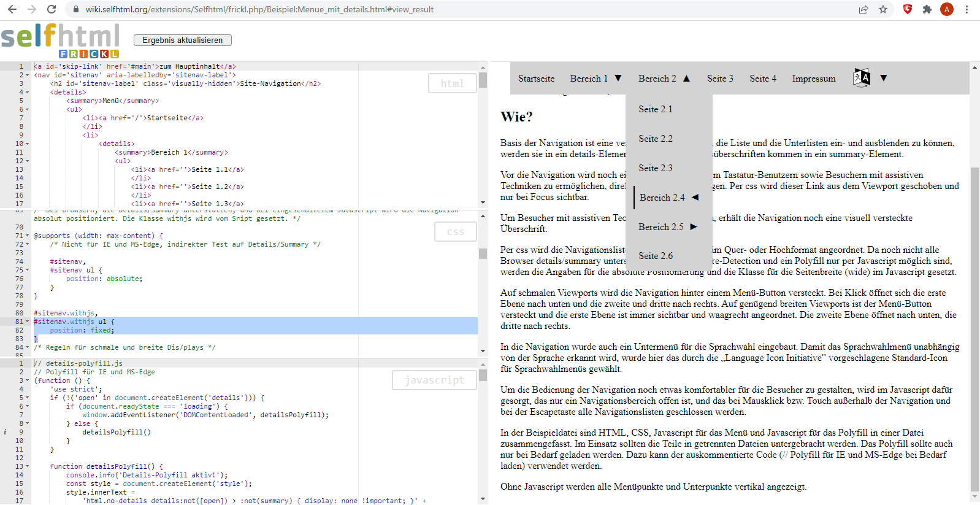This screenshot has width=980, height=505.
Task: Click the 'Wie?' heading
Action: (x=516, y=117)
